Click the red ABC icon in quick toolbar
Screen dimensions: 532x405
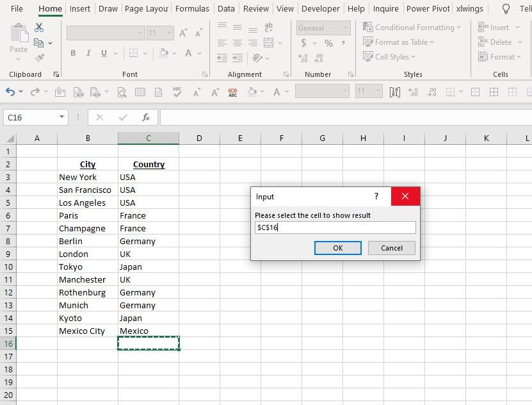click(x=233, y=92)
